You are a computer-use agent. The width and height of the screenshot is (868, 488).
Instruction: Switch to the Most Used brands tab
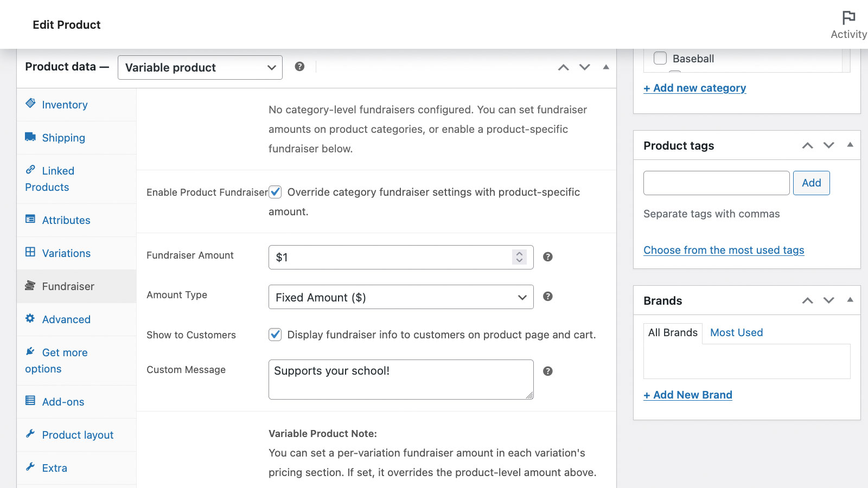point(736,332)
